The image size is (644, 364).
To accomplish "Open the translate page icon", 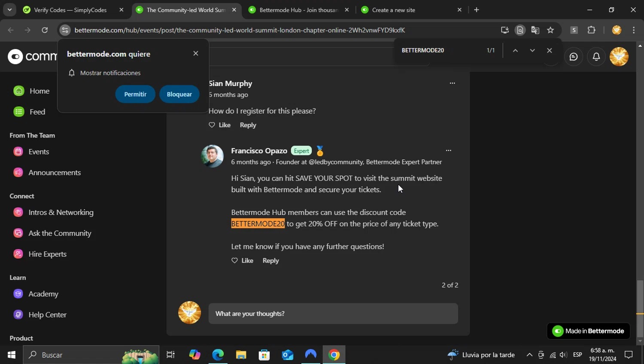I will pyautogui.click(x=535, y=30).
